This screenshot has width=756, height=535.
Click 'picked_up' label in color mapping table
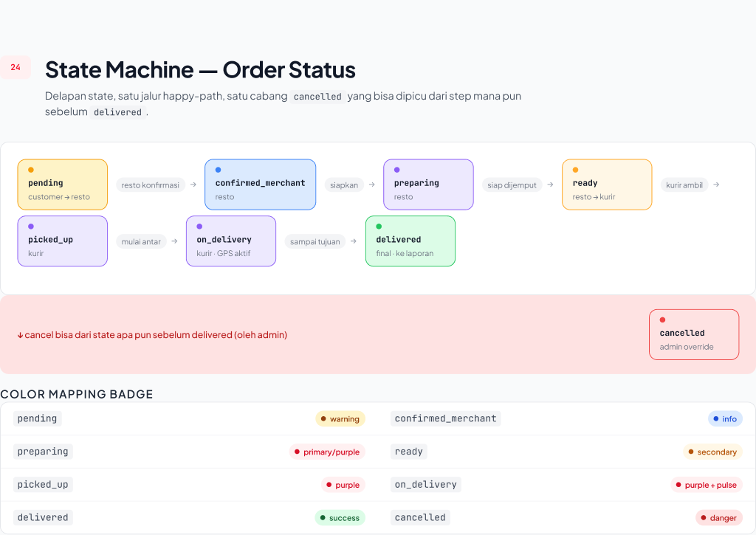(x=43, y=484)
